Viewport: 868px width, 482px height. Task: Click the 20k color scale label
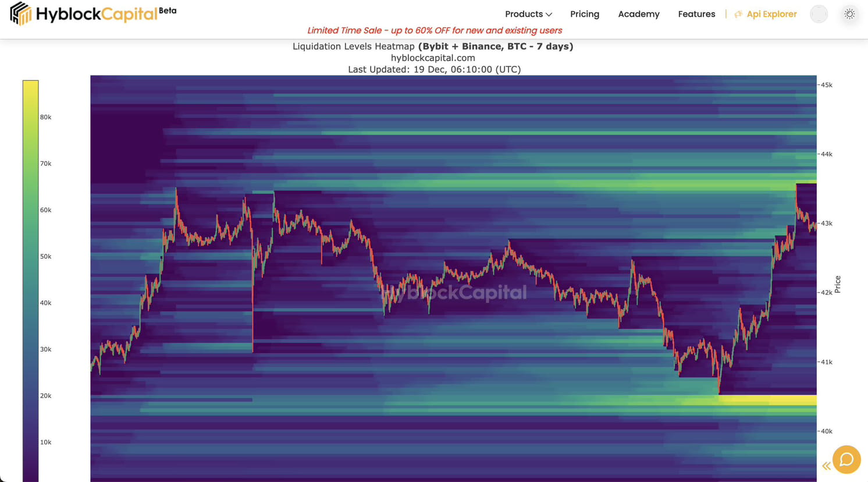pyautogui.click(x=45, y=396)
